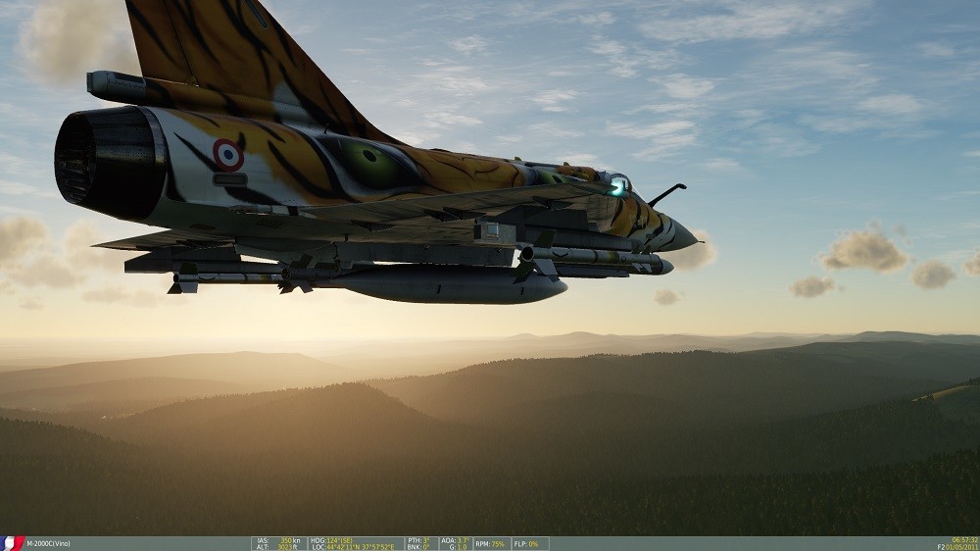Click the 06:57:32 mission clock

click(965, 540)
